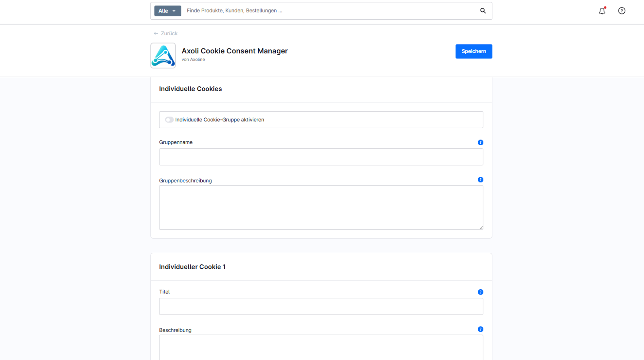Click into the Beschreibung textarea
Screen dimensions: 644x360
[x=321, y=348]
